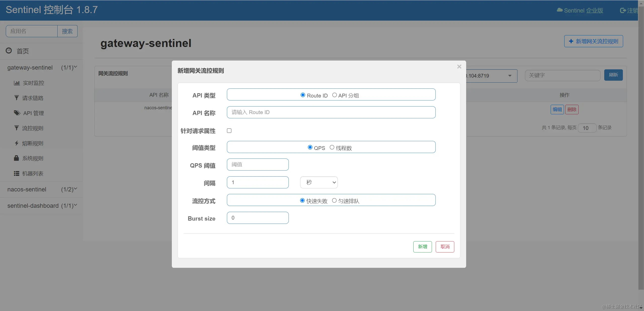Click the API 名称 Route ID field

(331, 112)
